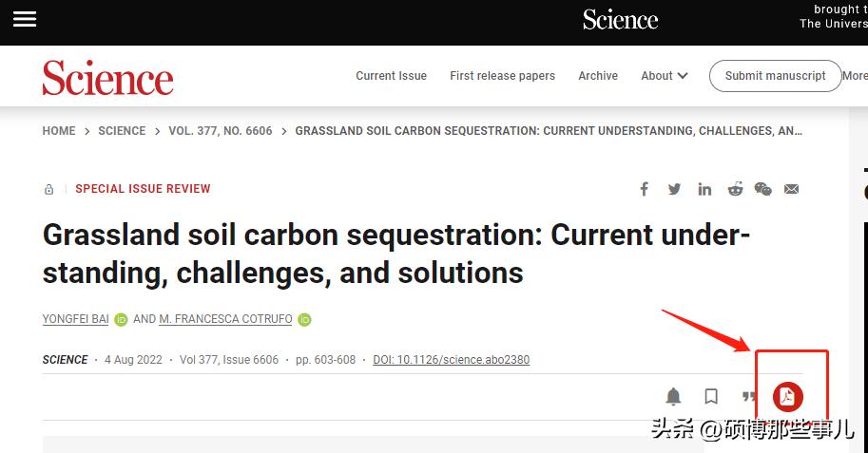The width and height of the screenshot is (868, 453).
Task: Share article on LinkedIn
Action: tap(704, 189)
